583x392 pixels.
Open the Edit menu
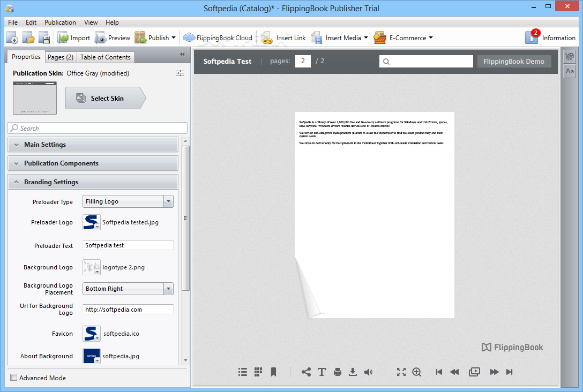(31, 22)
